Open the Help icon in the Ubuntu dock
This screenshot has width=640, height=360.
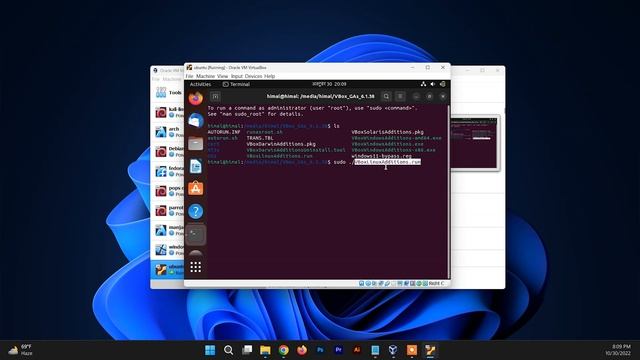196,211
